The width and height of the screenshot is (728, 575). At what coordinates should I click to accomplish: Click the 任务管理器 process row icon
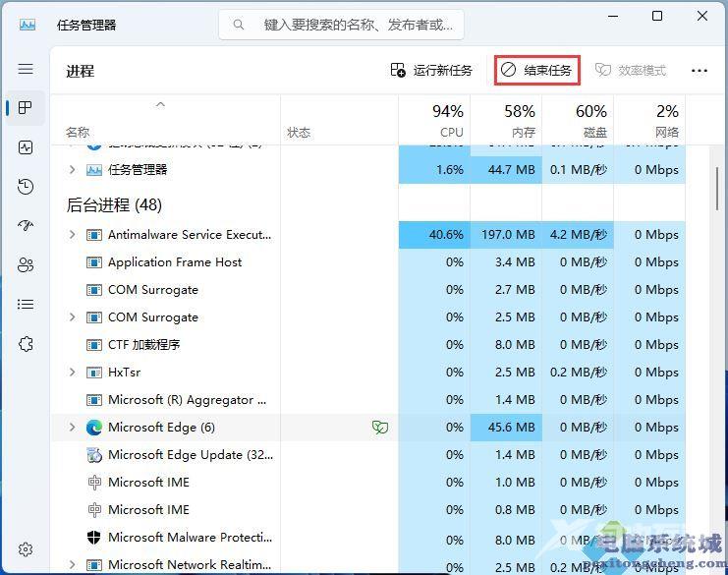click(x=94, y=170)
